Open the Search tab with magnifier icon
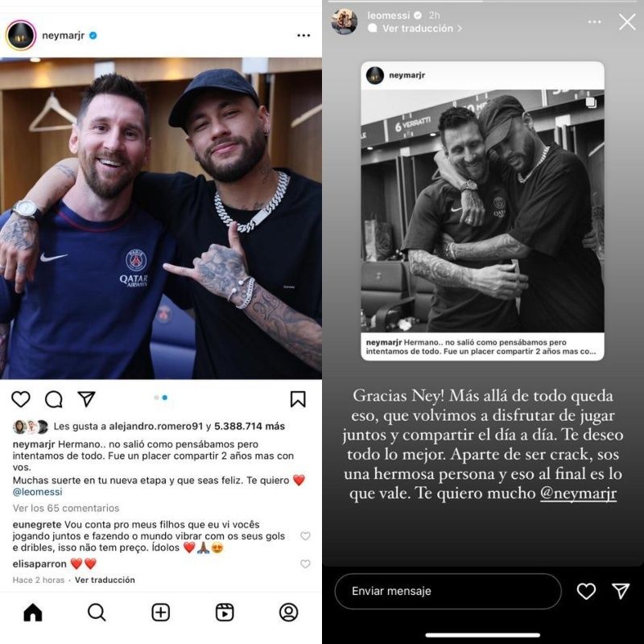This screenshot has height=644, width=644. click(97, 613)
